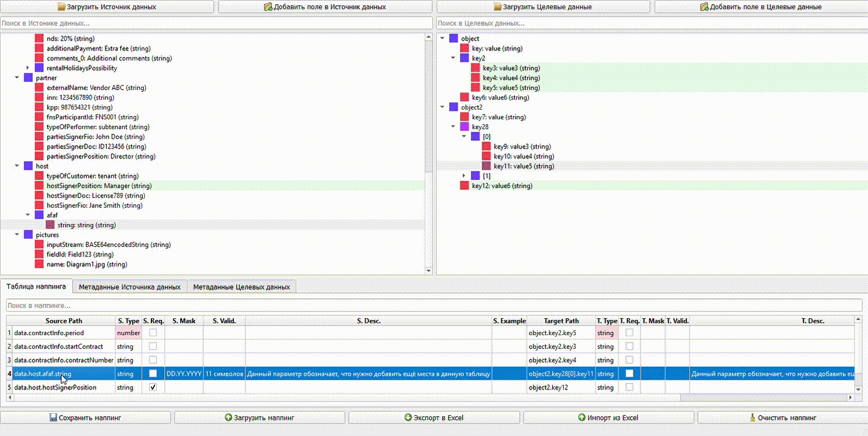Focus the Поиск в маппинге search field
The height and width of the screenshot is (436, 868).
[434, 305]
